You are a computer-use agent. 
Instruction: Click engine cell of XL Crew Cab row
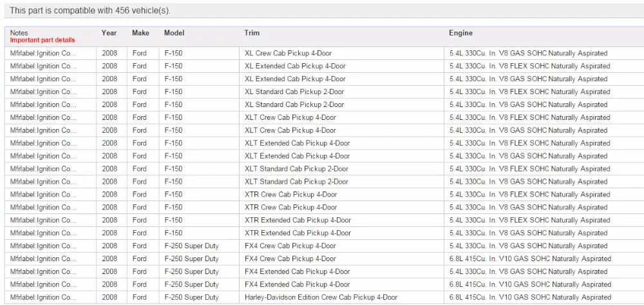tap(544, 54)
